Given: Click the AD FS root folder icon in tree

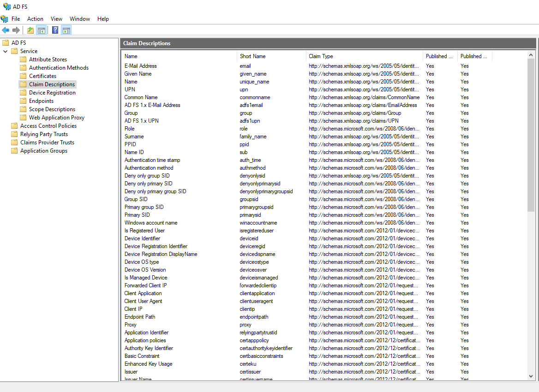Looking at the screenshot, I should click(6, 43).
